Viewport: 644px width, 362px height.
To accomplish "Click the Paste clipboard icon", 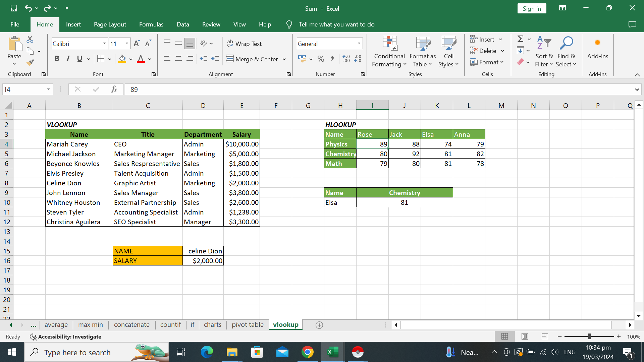I will point(14,44).
